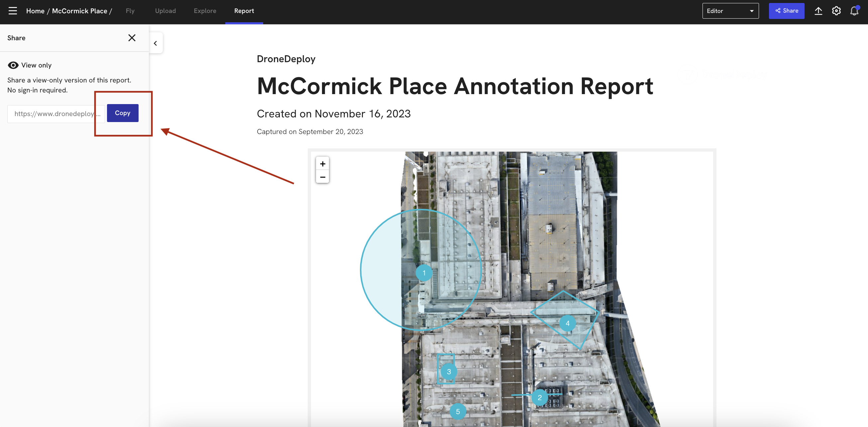
Task: Select annotation marker 4
Action: 568,323
